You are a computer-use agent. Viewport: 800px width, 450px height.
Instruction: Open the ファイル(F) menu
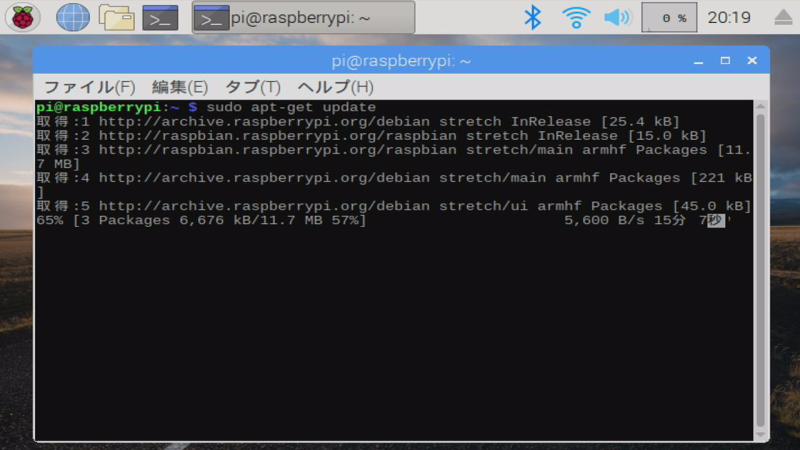tap(90, 87)
